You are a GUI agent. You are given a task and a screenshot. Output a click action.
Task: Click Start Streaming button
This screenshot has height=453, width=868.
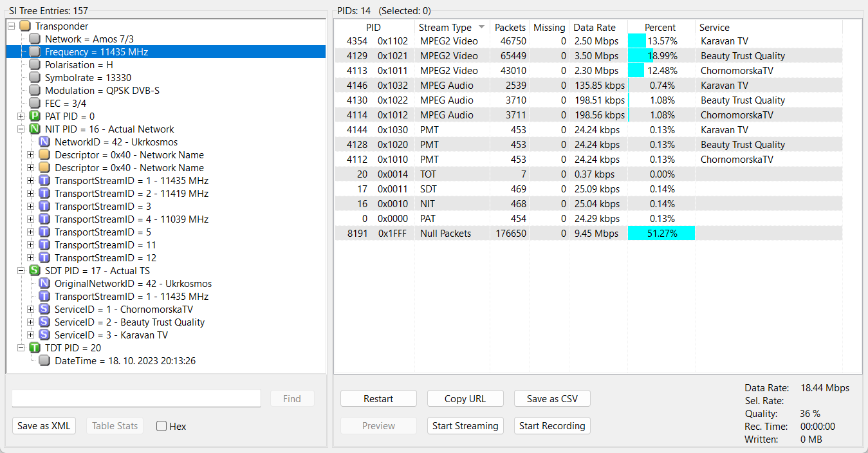click(x=465, y=426)
